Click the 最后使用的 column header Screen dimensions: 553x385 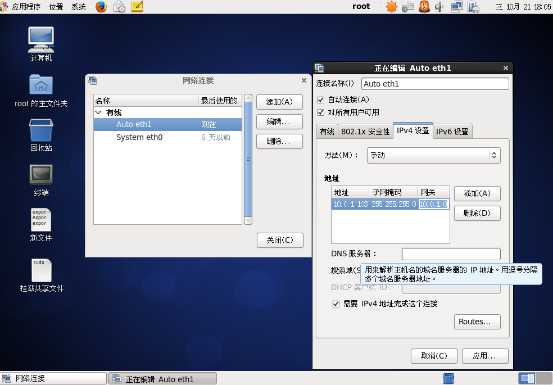[x=220, y=100]
